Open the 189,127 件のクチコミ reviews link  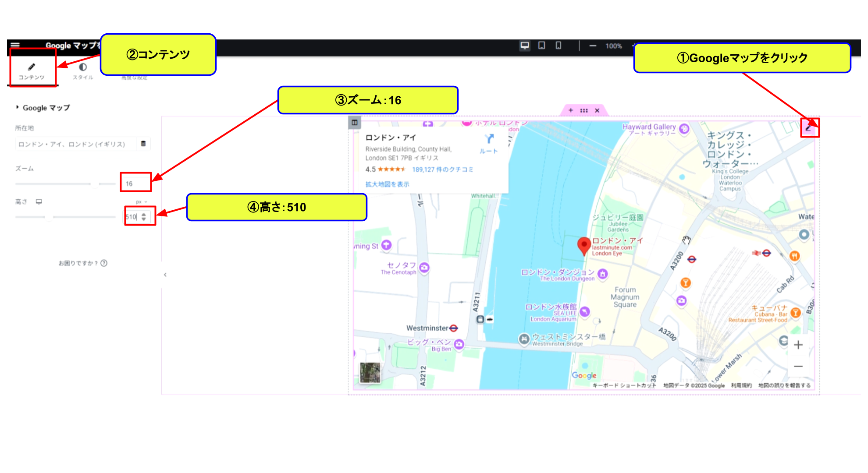tap(443, 169)
